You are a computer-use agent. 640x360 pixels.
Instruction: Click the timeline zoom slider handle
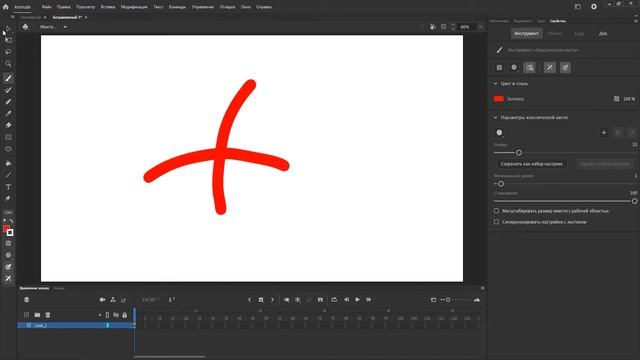(448, 300)
